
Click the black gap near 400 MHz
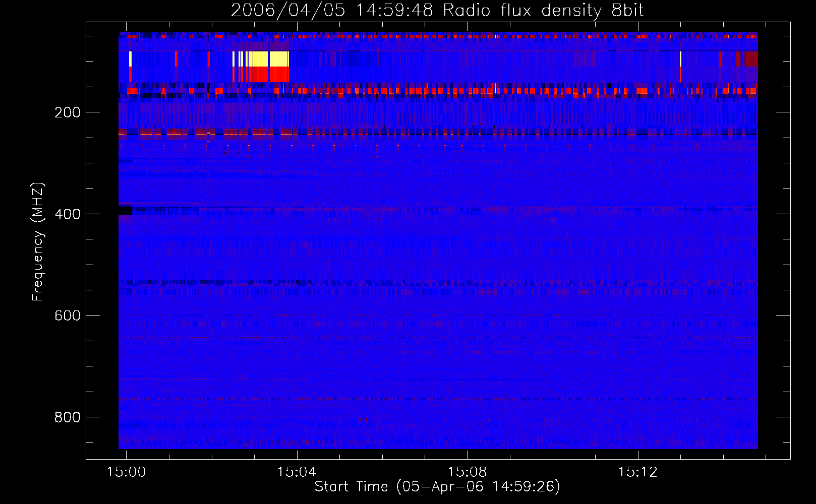point(125,210)
